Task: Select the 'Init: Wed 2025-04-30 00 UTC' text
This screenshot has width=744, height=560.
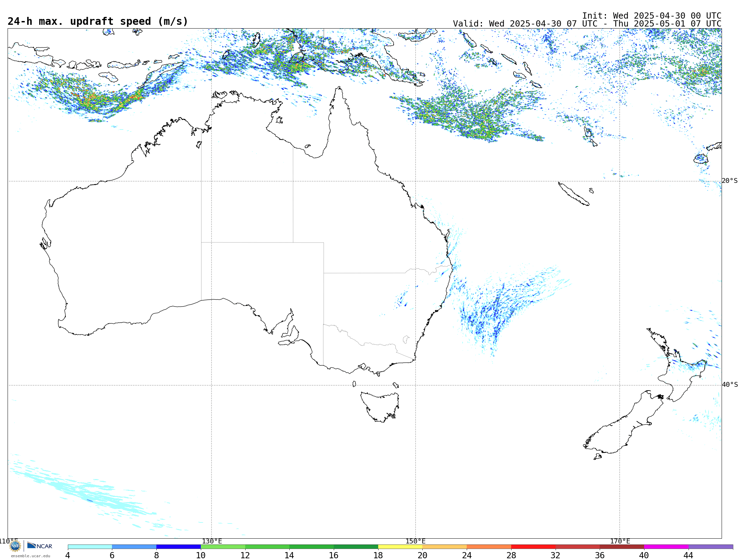Action: pyautogui.click(x=652, y=16)
